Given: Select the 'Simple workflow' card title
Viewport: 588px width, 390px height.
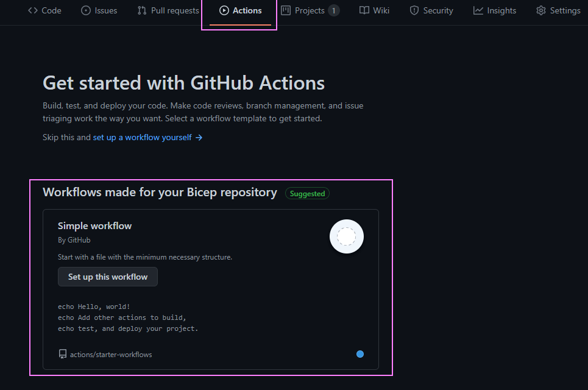Looking at the screenshot, I should click(94, 226).
